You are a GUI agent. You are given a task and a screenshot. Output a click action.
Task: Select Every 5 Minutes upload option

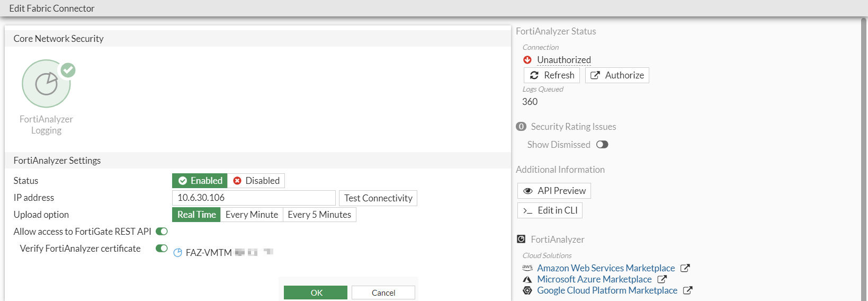[x=319, y=215]
